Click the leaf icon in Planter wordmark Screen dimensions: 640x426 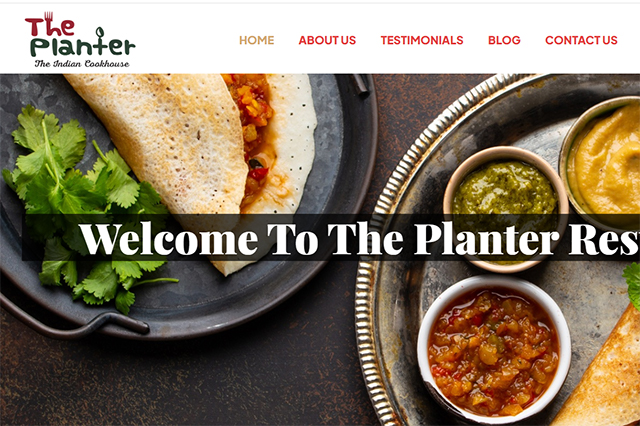[100, 33]
